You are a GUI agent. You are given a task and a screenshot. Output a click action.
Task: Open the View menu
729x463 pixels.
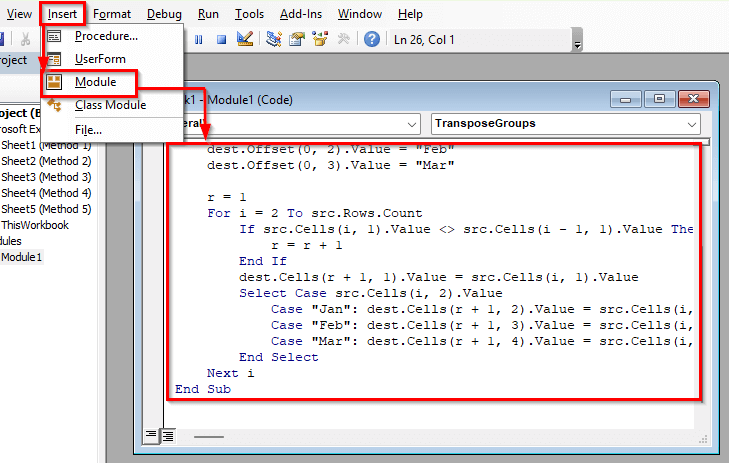click(x=19, y=14)
